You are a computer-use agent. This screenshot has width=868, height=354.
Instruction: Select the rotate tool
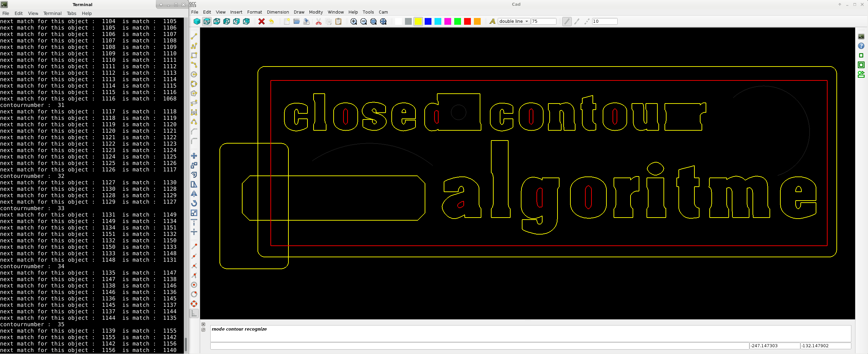click(x=194, y=203)
